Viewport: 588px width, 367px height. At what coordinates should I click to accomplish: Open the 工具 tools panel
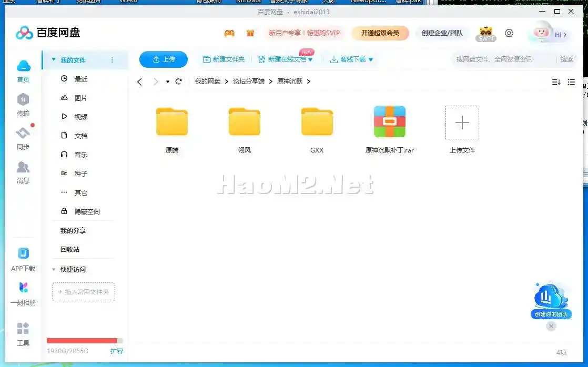point(23,334)
